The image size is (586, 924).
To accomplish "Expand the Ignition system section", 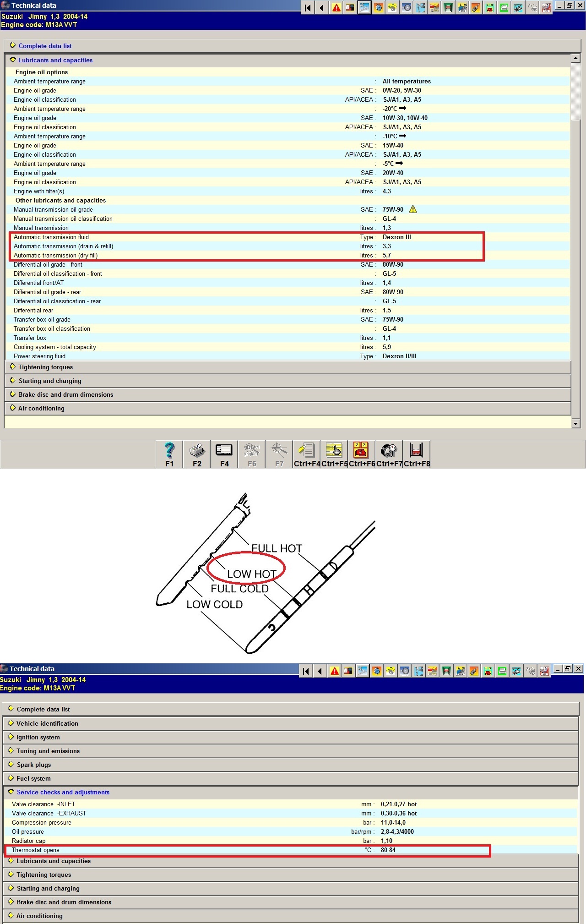I will coord(38,737).
